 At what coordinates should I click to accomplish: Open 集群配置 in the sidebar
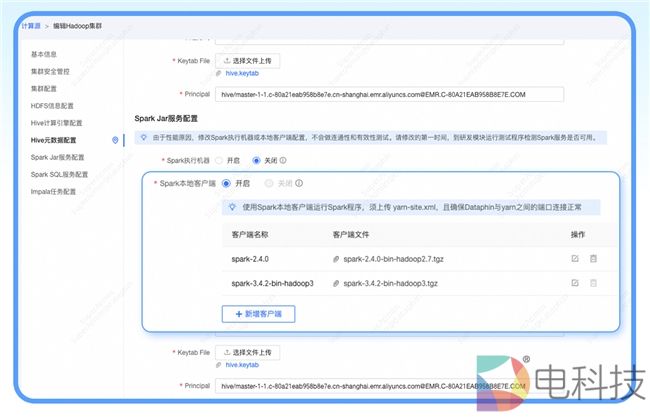(44, 88)
